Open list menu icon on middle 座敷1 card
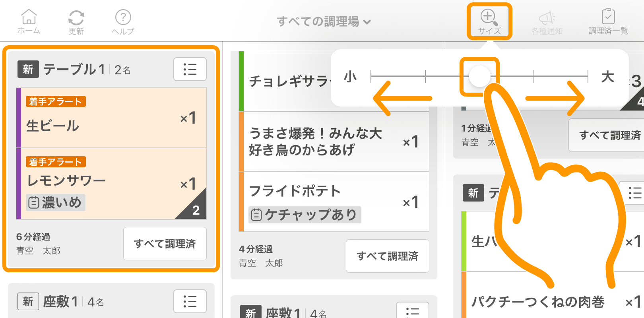 (x=413, y=311)
